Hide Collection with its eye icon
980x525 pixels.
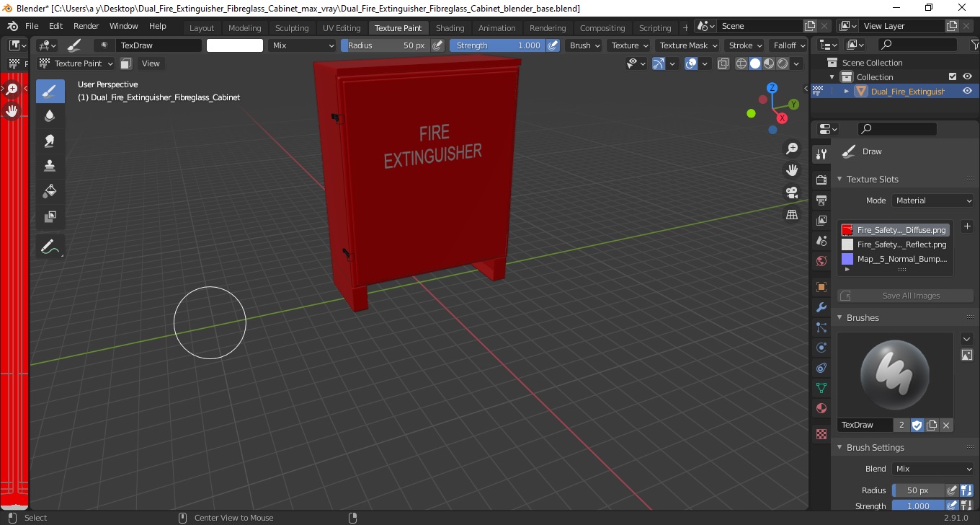[x=967, y=76]
